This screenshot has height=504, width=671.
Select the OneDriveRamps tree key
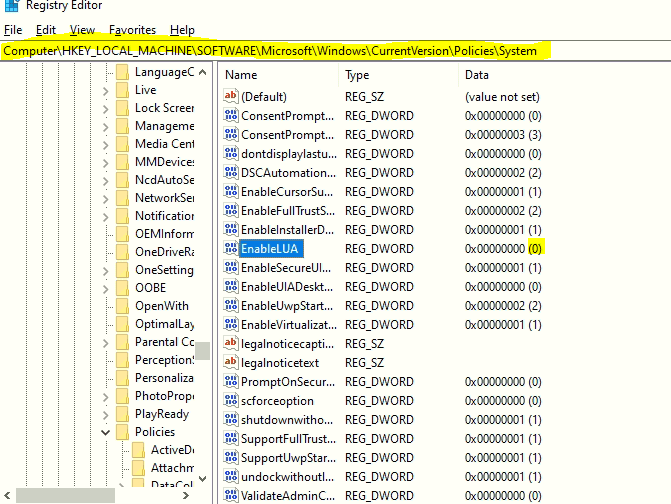(164, 252)
